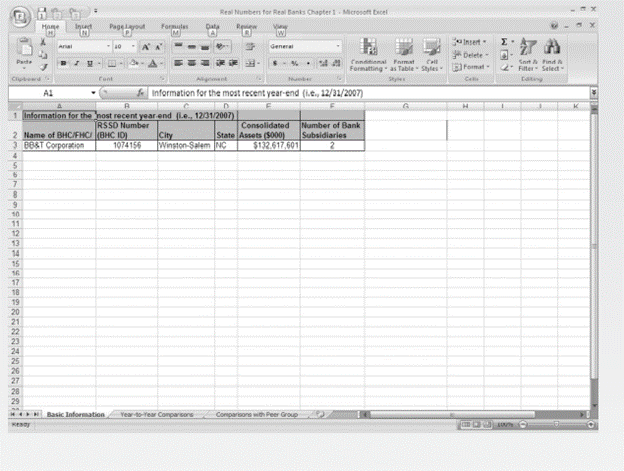This screenshot has height=471, width=624.
Task: Click Merge & Center
Action: pos(250,63)
